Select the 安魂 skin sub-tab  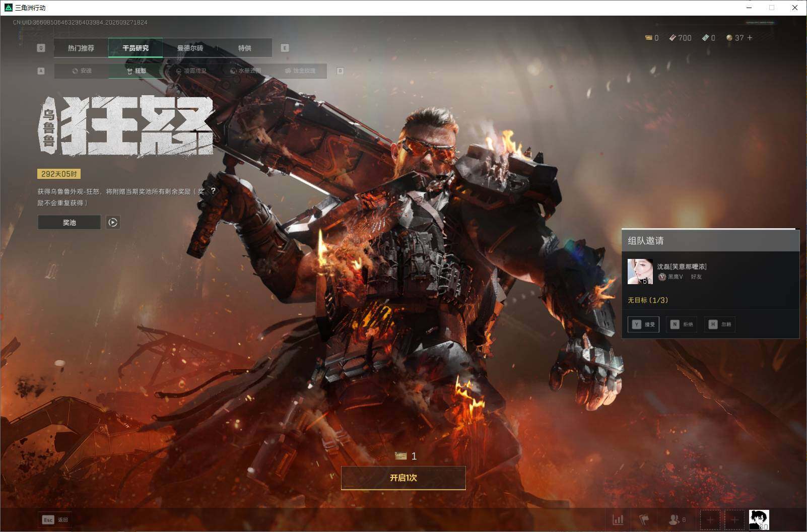[x=82, y=71]
